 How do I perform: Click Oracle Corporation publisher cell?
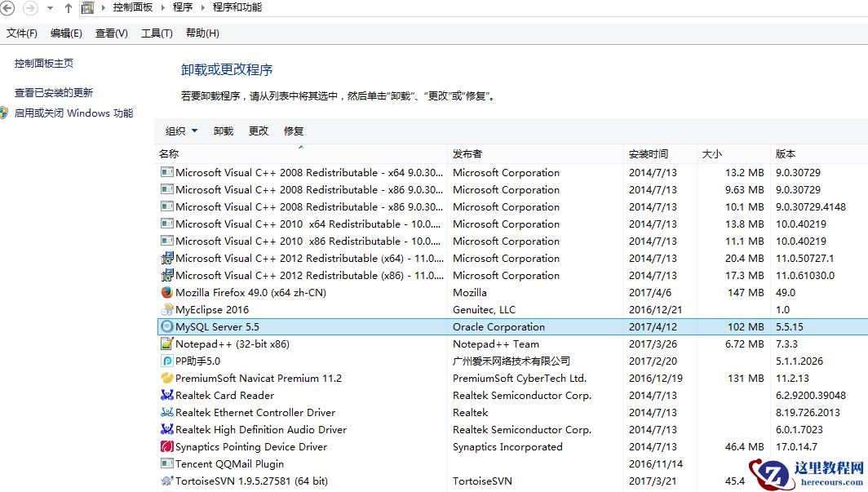(x=498, y=327)
